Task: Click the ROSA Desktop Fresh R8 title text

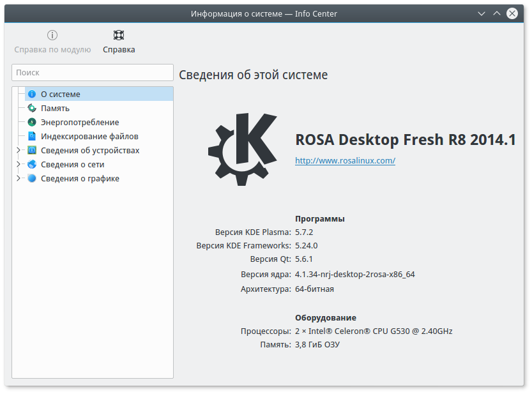Action: point(405,140)
